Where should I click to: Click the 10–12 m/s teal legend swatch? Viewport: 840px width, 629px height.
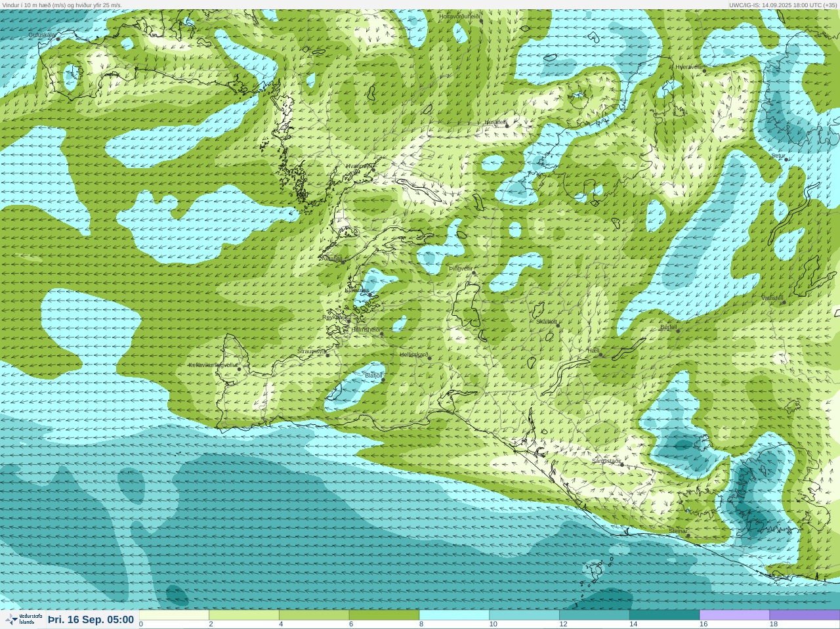pos(524,615)
